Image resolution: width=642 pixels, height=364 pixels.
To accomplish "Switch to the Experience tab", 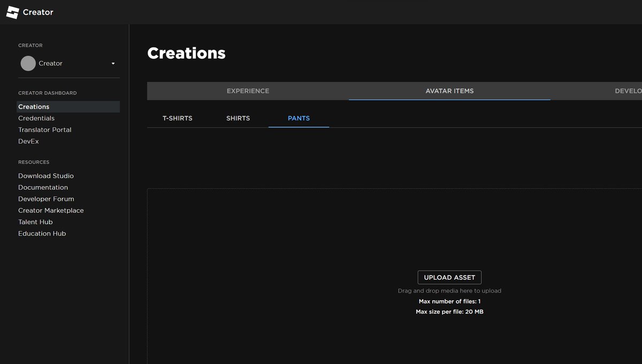I will pyautogui.click(x=248, y=91).
